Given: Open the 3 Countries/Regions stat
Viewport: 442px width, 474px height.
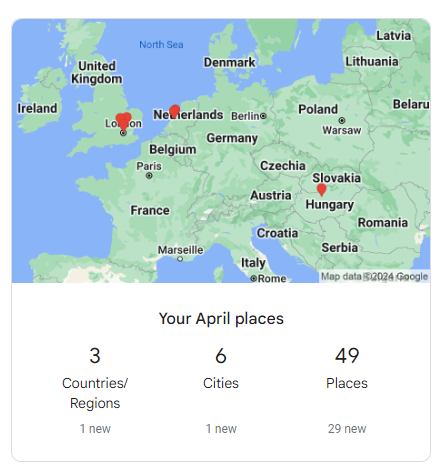Looking at the screenshot, I should (95, 378).
